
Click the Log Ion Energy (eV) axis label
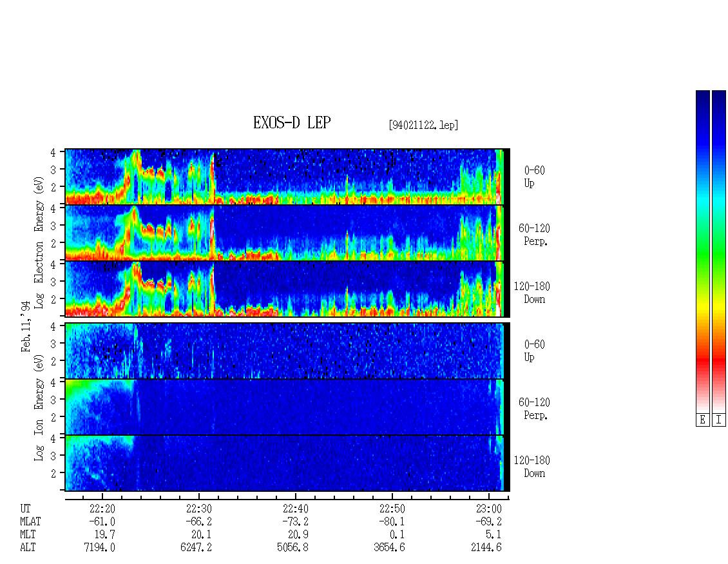(39, 408)
